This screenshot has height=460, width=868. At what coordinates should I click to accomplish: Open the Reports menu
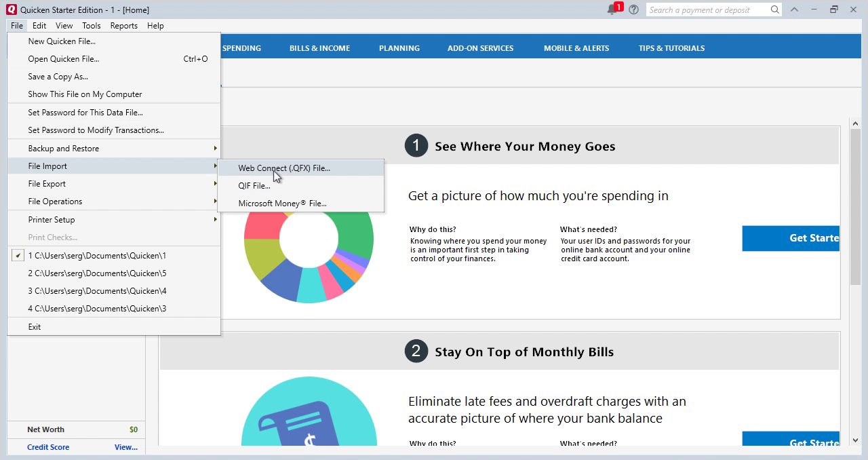point(124,26)
